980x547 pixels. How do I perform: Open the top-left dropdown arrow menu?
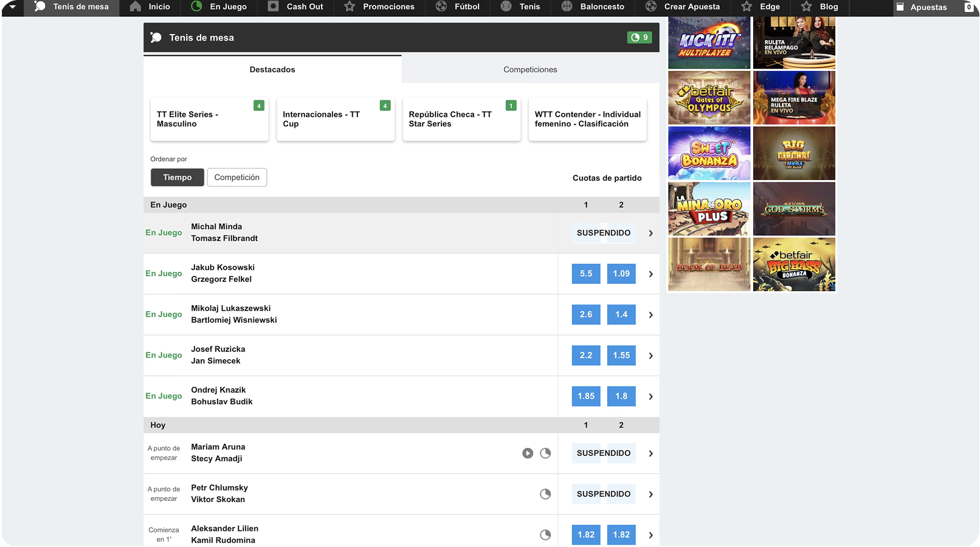point(12,7)
